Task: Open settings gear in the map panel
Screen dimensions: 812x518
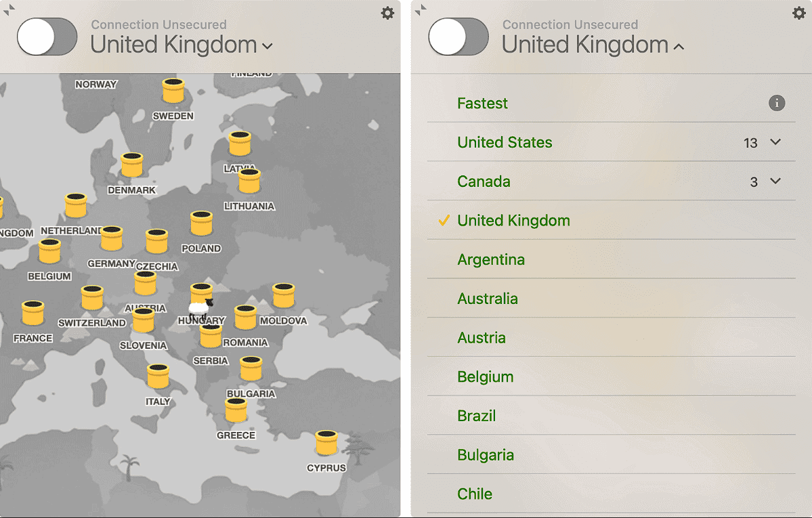Action: (387, 13)
